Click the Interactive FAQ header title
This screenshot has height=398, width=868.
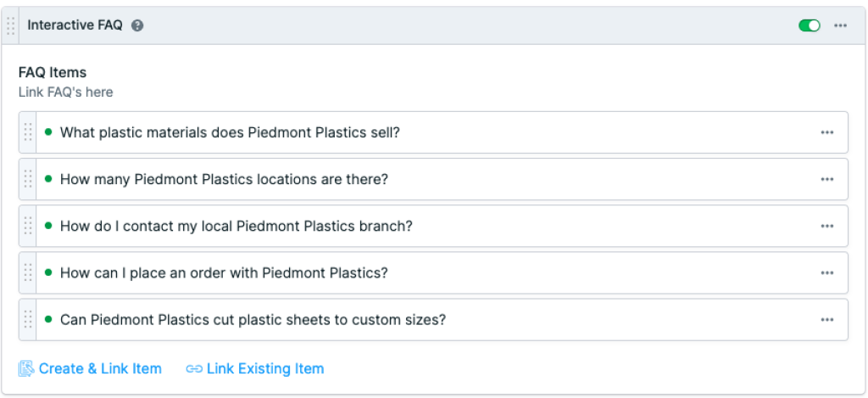[x=75, y=25]
